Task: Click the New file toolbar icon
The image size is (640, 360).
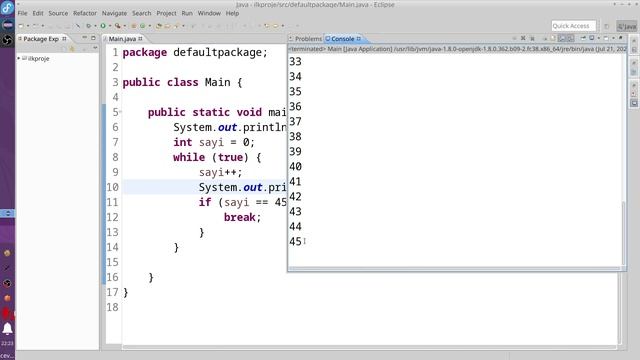Action: [x=20, y=26]
